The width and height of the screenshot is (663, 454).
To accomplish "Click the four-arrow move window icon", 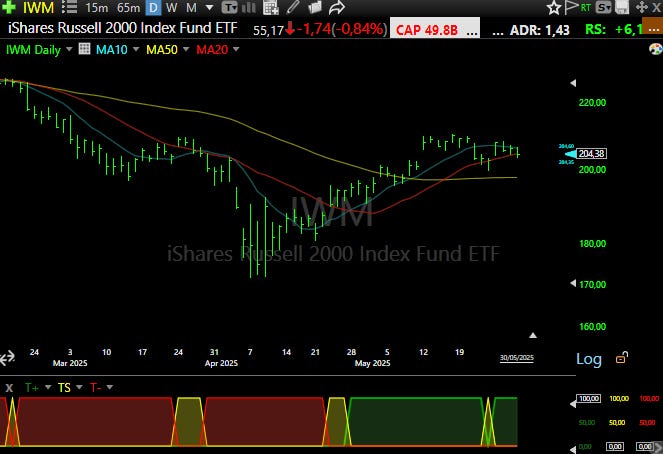I will tap(641, 8).
